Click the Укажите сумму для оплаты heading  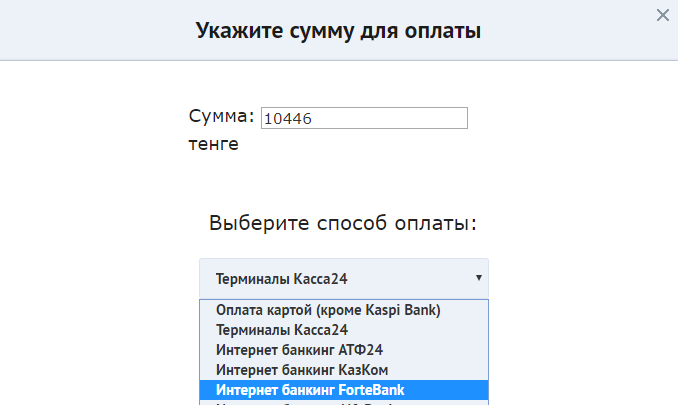pos(339,30)
